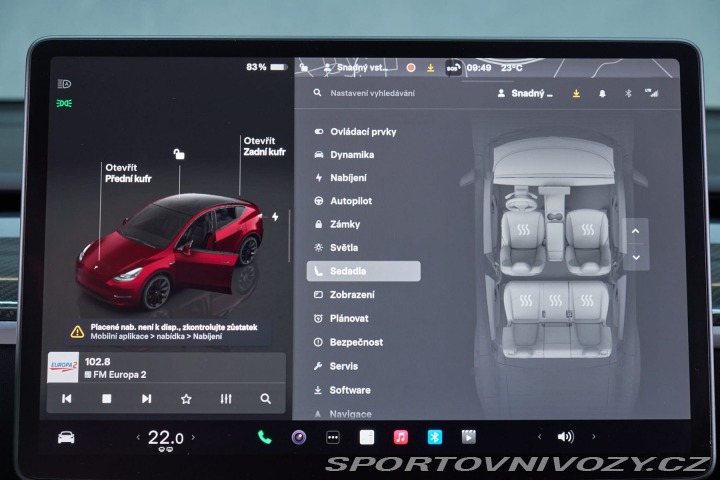The width and height of the screenshot is (720, 480).
Task: Open the blue Bluetooth app icon
Action: pos(434,437)
